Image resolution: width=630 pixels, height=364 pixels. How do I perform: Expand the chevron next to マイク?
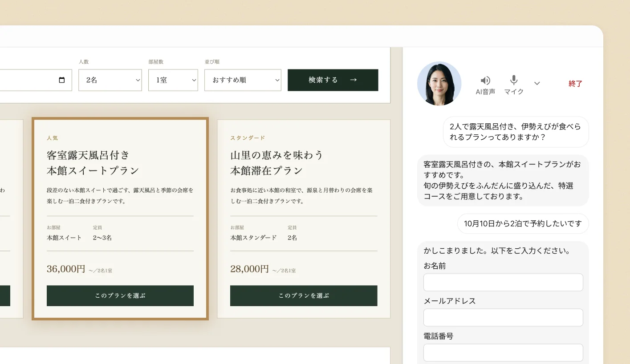(537, 83)
